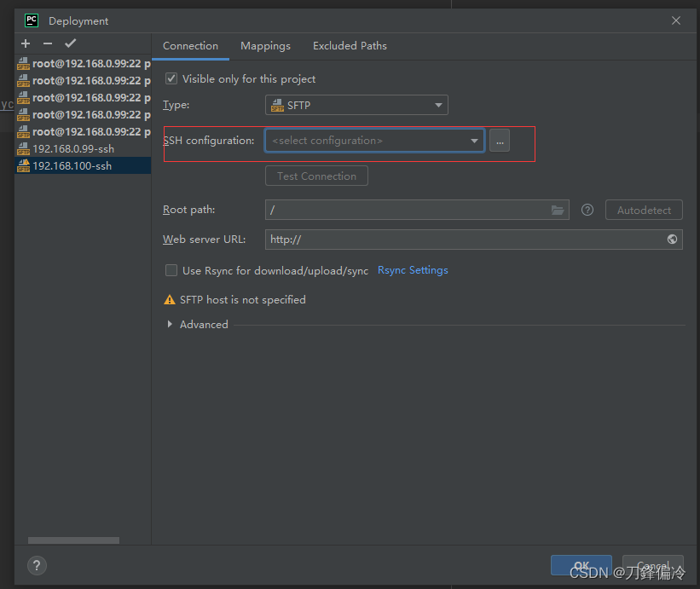Open Web server URL in browser via globe icon

pyautogui.click(x=673, y=240)
